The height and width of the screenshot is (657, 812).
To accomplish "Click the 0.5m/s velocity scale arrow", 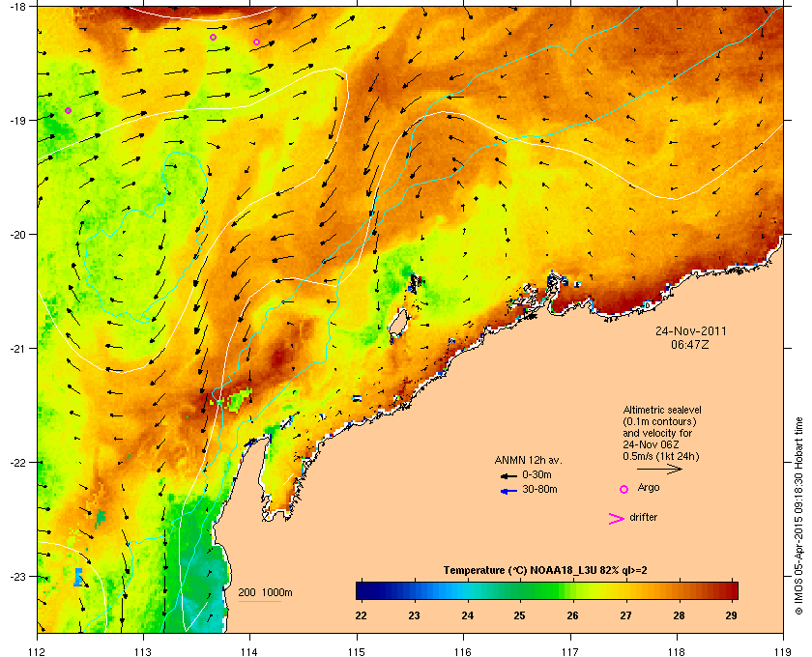I will [659, 470].
